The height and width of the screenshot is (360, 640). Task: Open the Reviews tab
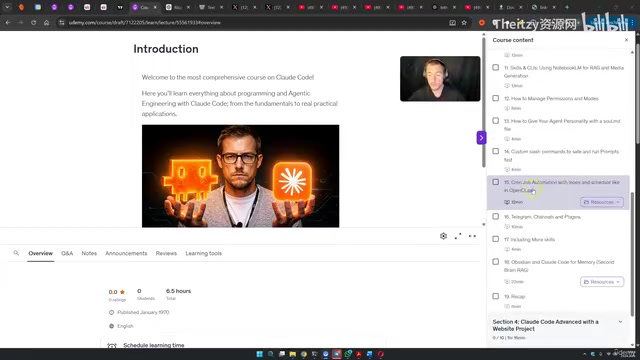166,253
